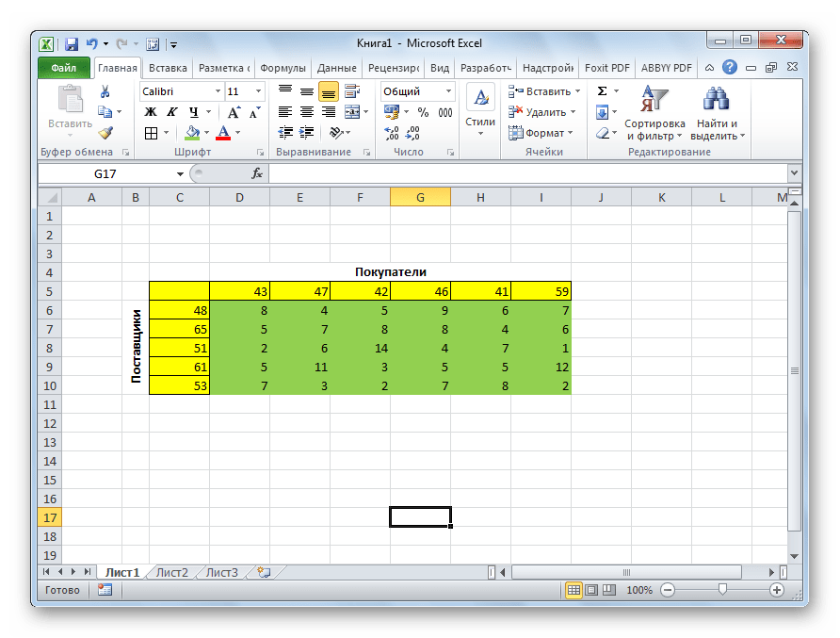840x638 pixels.
Task: Click the zoom in plus button
Action: [x=777, y=590]
